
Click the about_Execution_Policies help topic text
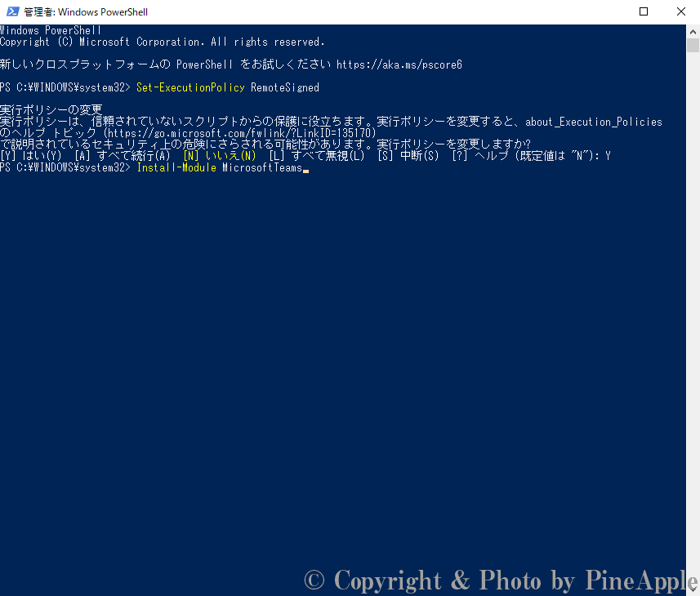[x=593, y=122]
